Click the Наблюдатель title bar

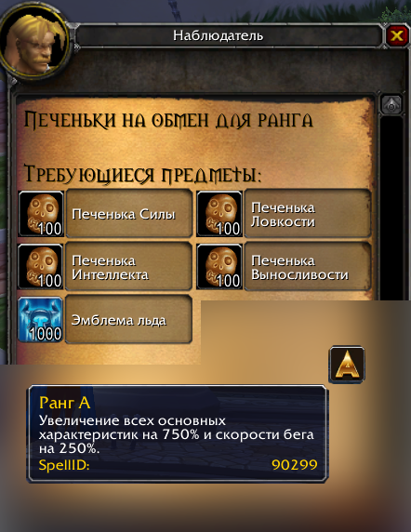[x=230, y=35]
